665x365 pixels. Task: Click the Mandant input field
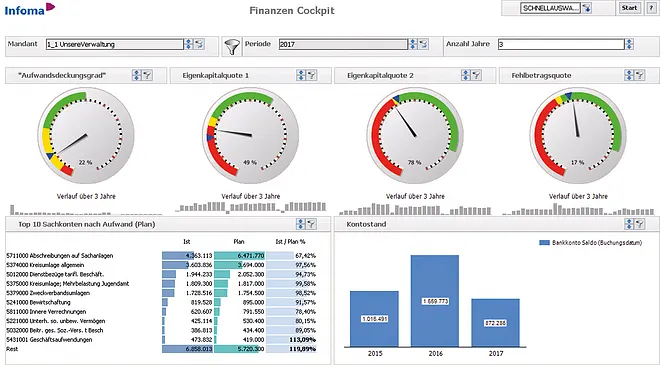point(115,44)
